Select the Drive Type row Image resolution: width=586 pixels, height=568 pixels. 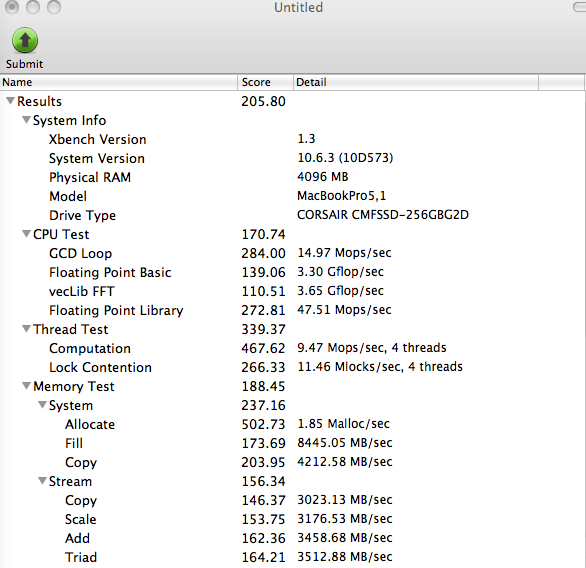pyautogui.click(x=292, y=215)
